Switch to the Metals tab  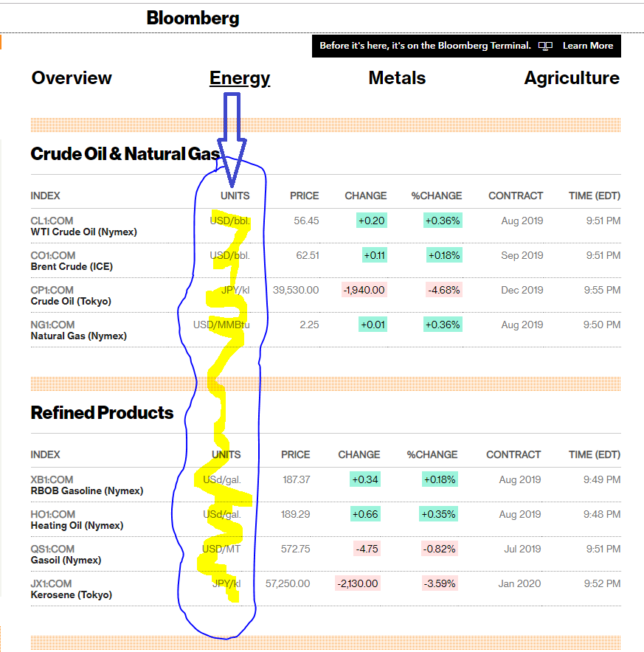[397, 78]
